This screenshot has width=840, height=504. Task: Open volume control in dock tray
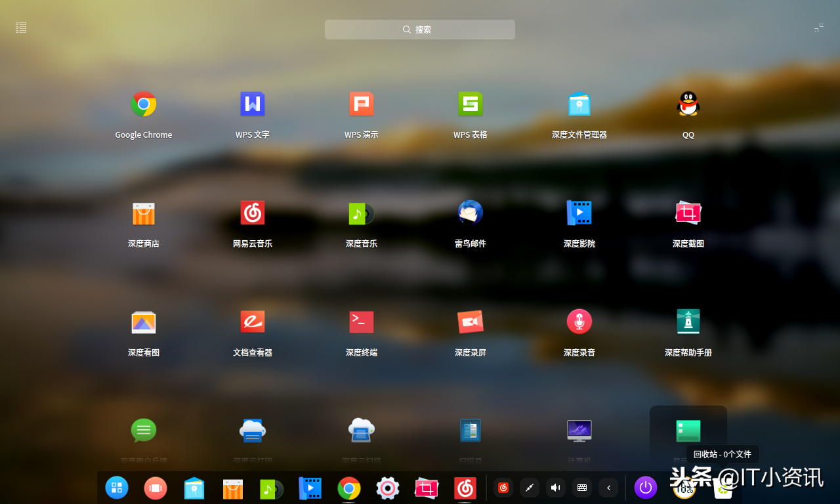click(x=556, y=488)
